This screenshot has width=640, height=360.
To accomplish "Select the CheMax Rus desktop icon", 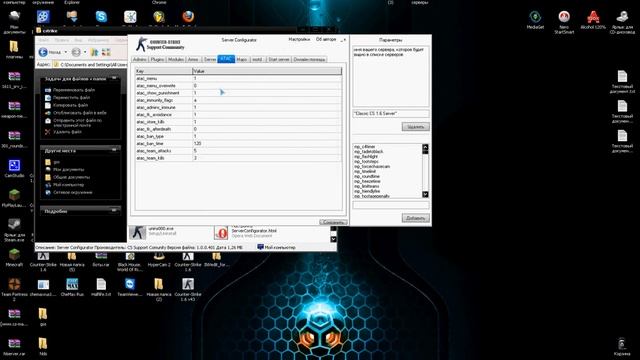I will coord(72,287).
